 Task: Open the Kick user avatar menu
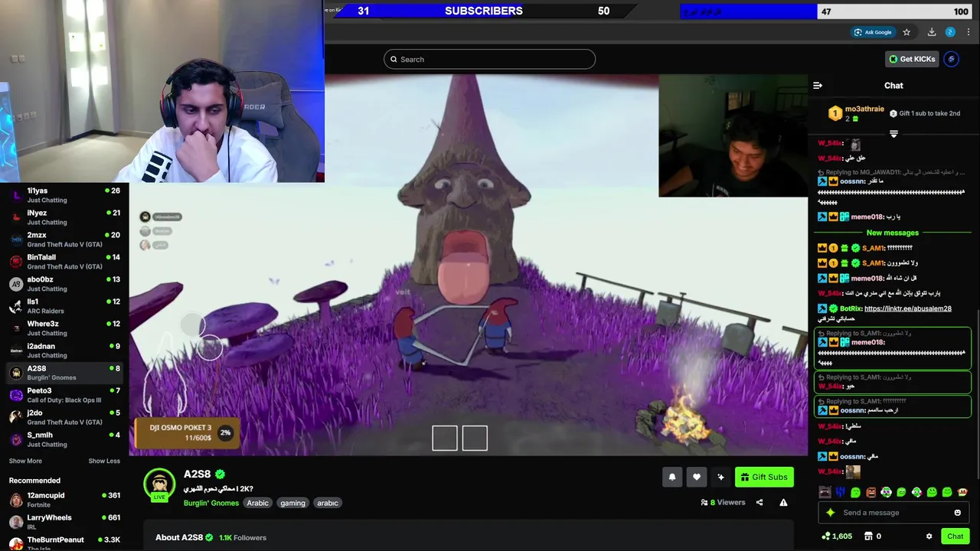pos(951,59)
